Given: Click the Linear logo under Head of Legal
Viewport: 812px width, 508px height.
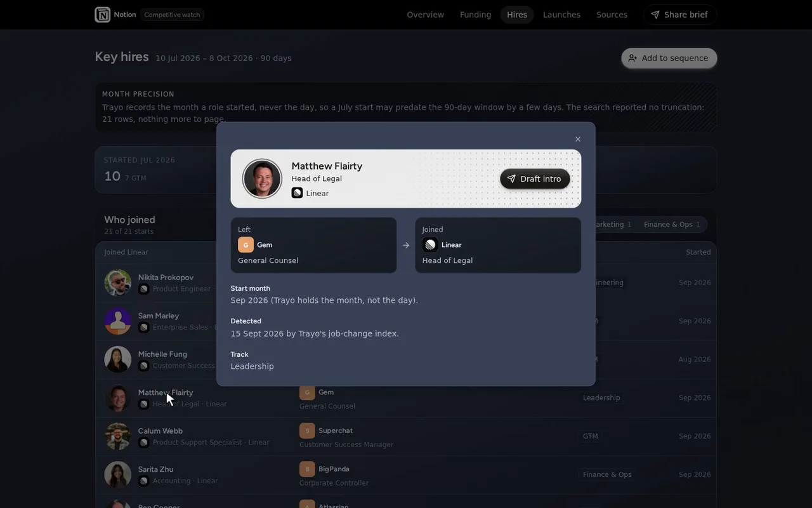Looking at the screenshot, I should (297, 193).
